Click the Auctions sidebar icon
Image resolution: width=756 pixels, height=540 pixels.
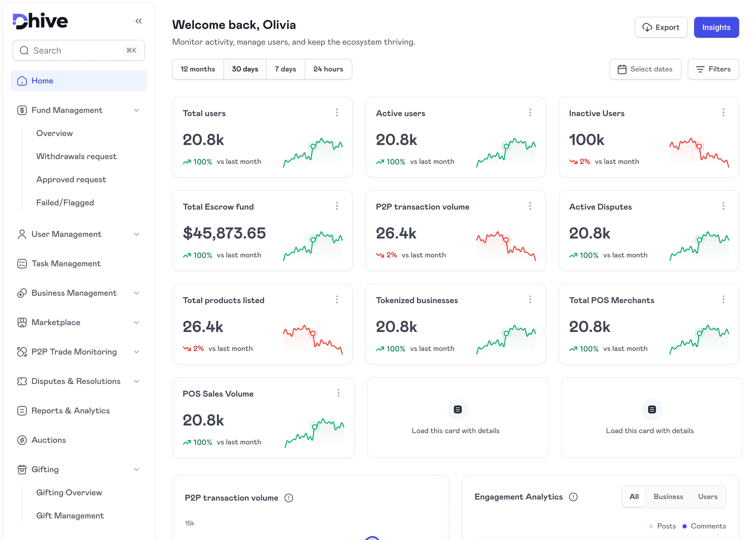click(22, 440)
